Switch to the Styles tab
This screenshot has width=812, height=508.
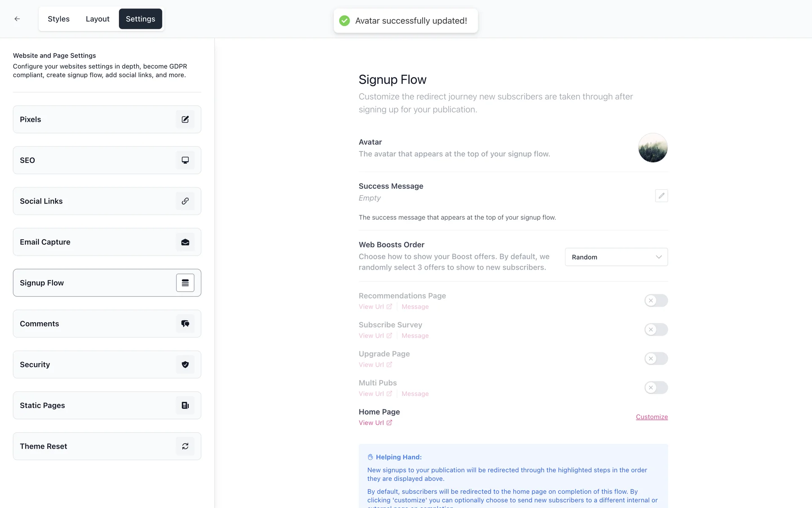[58, 19]
